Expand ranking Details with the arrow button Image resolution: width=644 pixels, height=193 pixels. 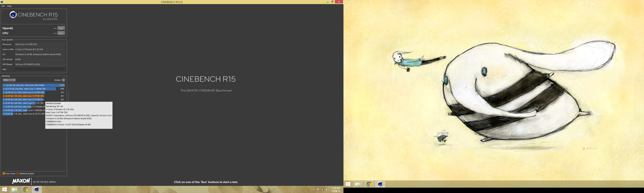(64, 80)
